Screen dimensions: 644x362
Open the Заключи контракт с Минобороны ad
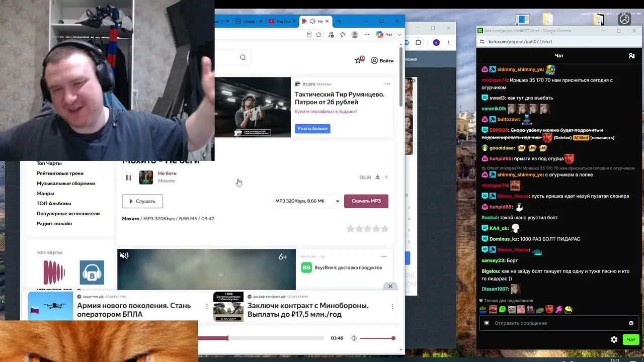308,310
